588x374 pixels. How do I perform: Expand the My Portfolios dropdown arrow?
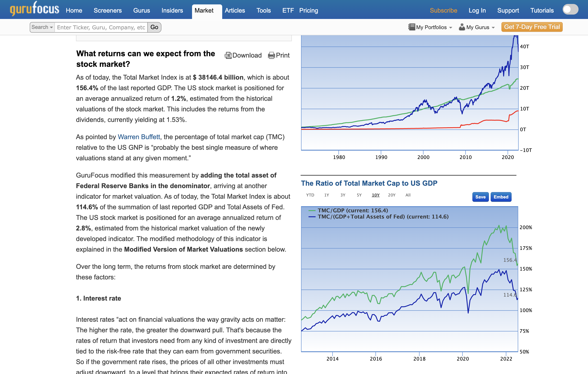451,28
